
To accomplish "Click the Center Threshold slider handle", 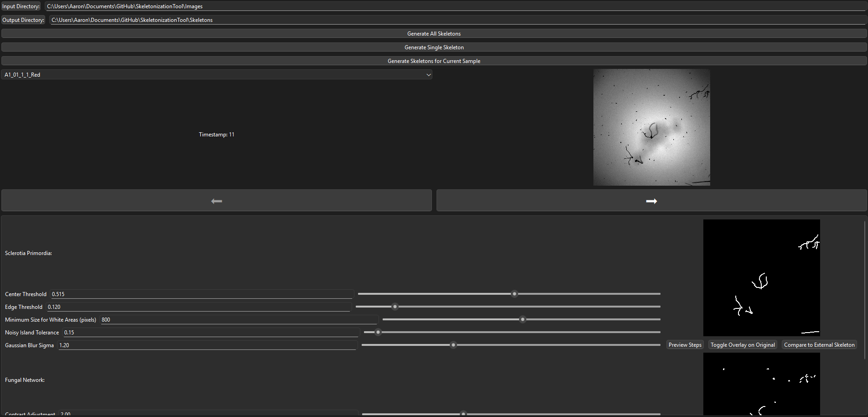I will click(515, 294).
